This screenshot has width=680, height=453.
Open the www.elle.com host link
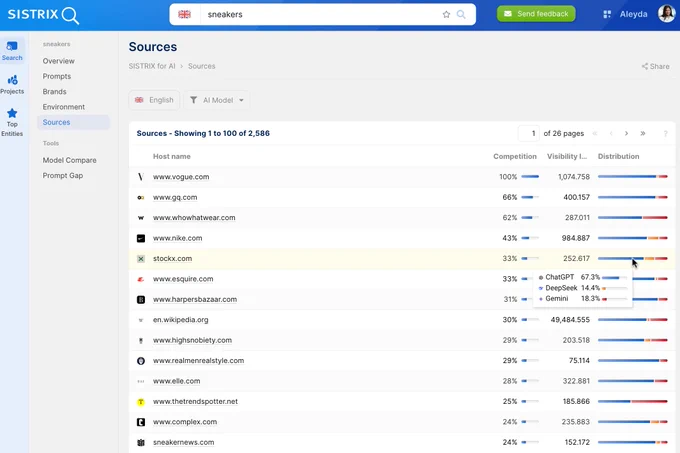tap(177, 381)
